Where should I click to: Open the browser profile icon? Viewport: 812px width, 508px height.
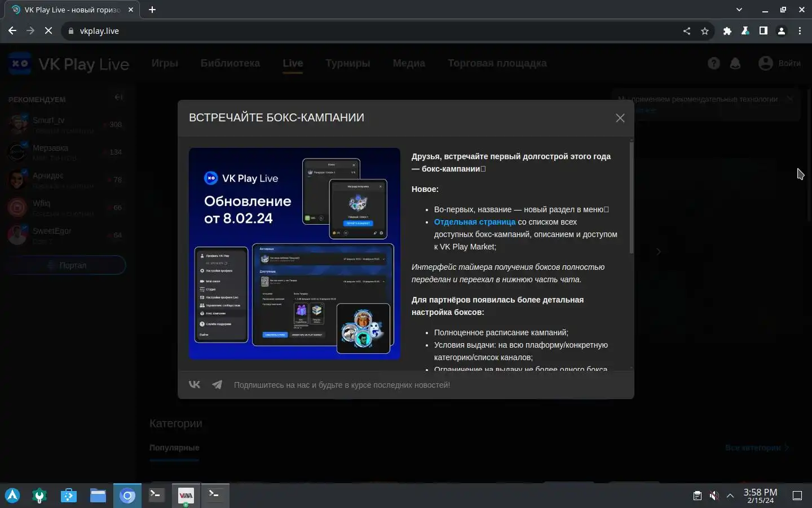(782, 31)
